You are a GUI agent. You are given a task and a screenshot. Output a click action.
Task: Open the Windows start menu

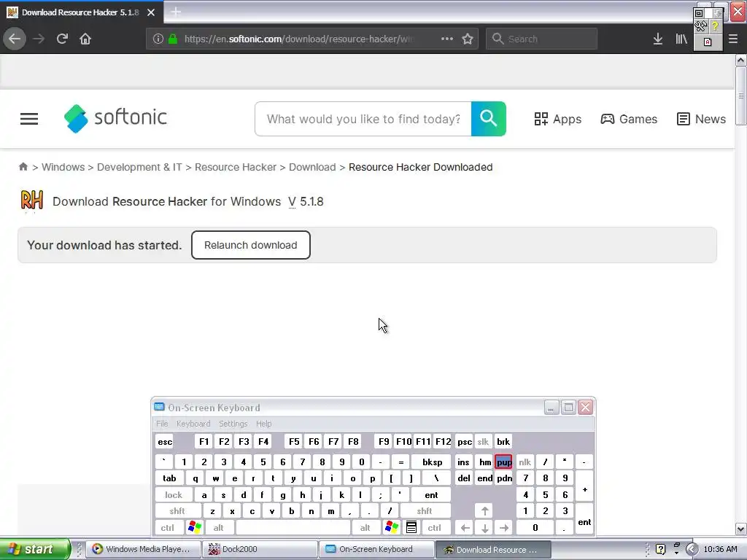click(x=34, y=549)
